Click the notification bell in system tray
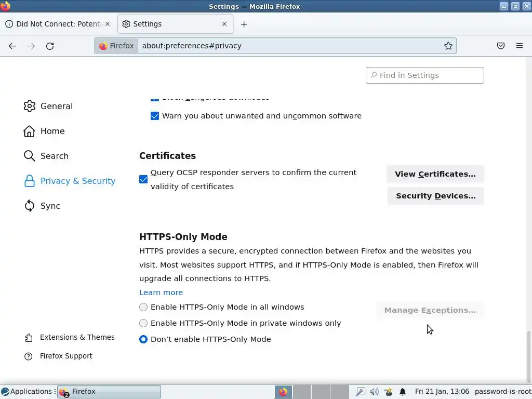The image size is (532, 399). [403, 392]
